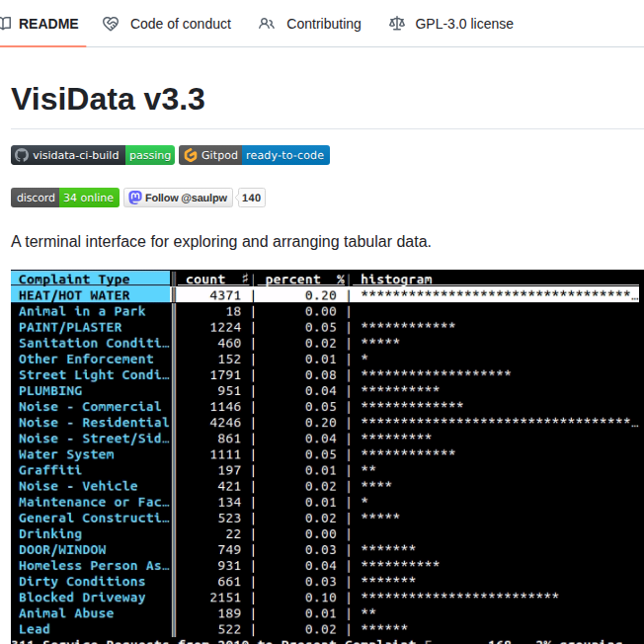This screenshot has height=644, width=644.
Task: Click the scales icon beside GPL-3.0 license
Action: [x=397, y=24]
